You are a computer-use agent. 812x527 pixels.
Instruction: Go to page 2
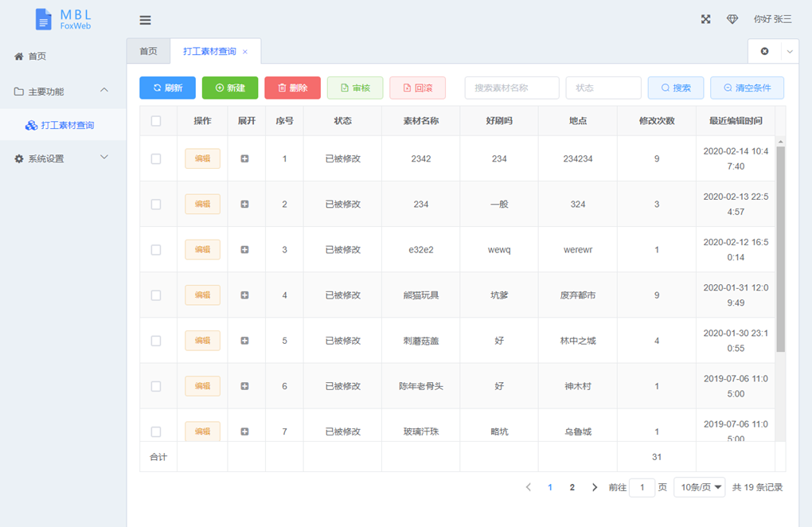tap(572, 487)
